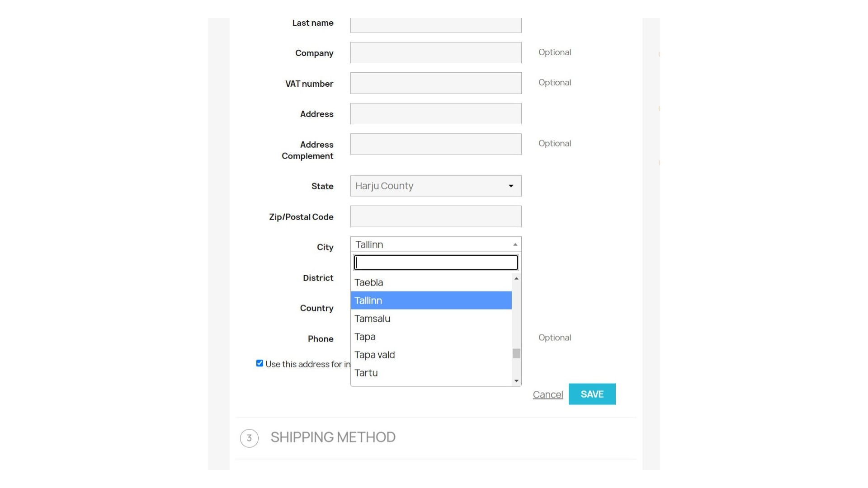Click the step 3 circle icon
The image size is (868, 488).
(249, 438)
